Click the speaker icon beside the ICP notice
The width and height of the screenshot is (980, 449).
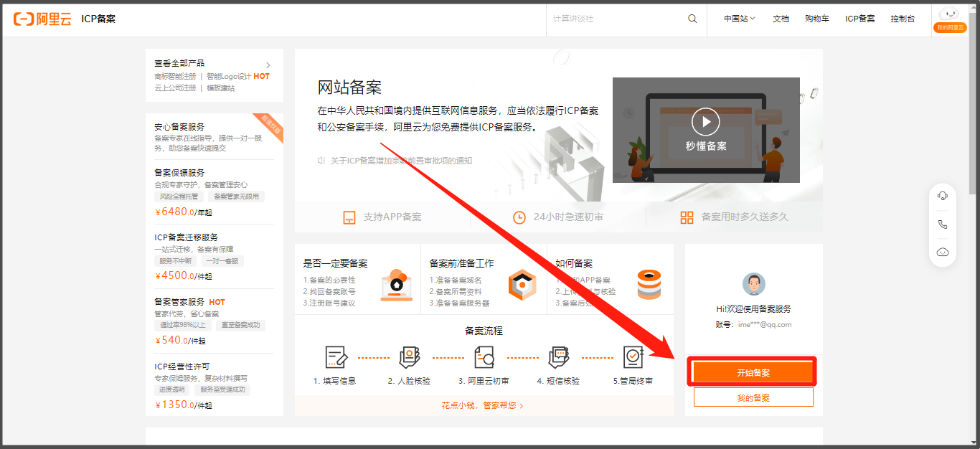322,161
